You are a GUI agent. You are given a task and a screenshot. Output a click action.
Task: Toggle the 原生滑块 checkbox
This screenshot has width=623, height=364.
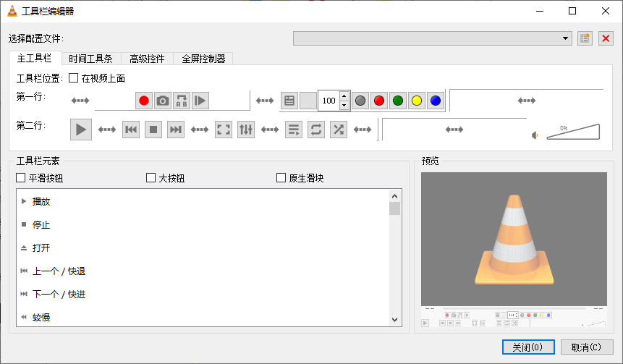281,177
